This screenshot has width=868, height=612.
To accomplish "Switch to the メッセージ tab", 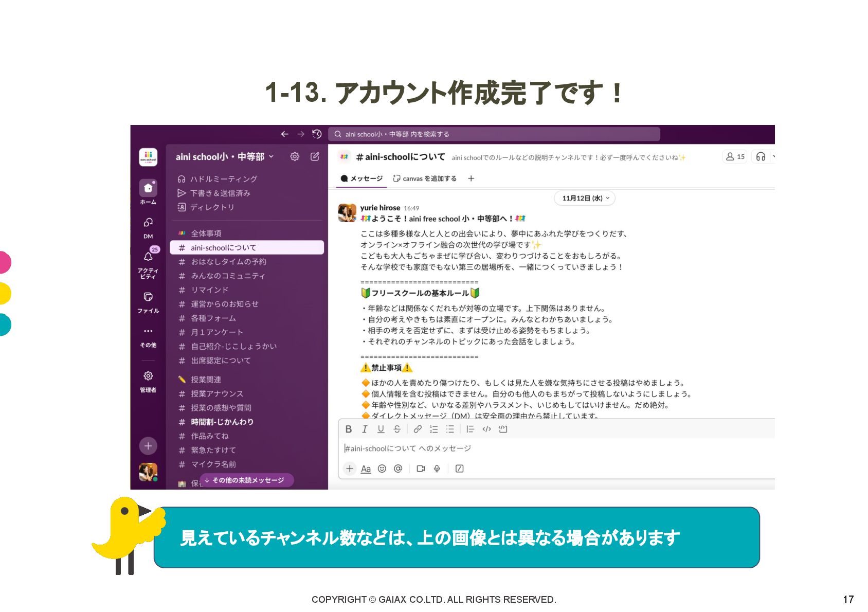I will [x=361, y=178].
